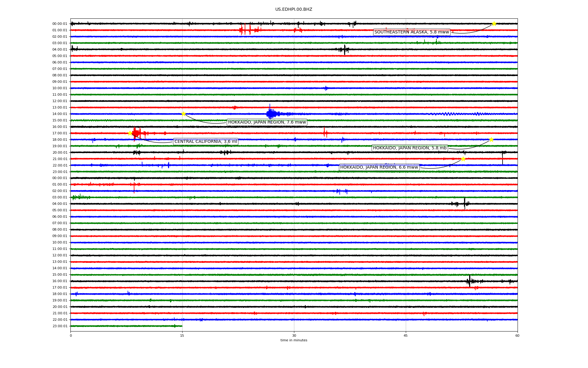This screenshot has width=588, height=368.
Task: Click the 45 minute x-axis tick label
Action: tap(406, 335)
